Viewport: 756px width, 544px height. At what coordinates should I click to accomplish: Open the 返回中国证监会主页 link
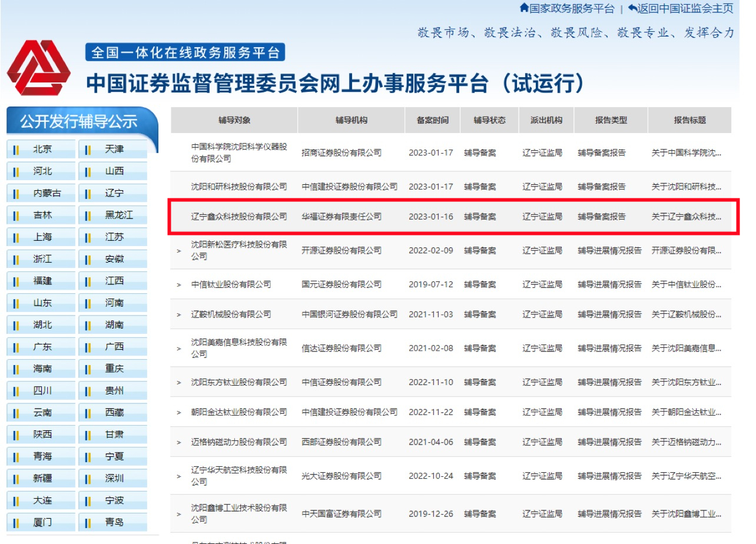(686, 8)
